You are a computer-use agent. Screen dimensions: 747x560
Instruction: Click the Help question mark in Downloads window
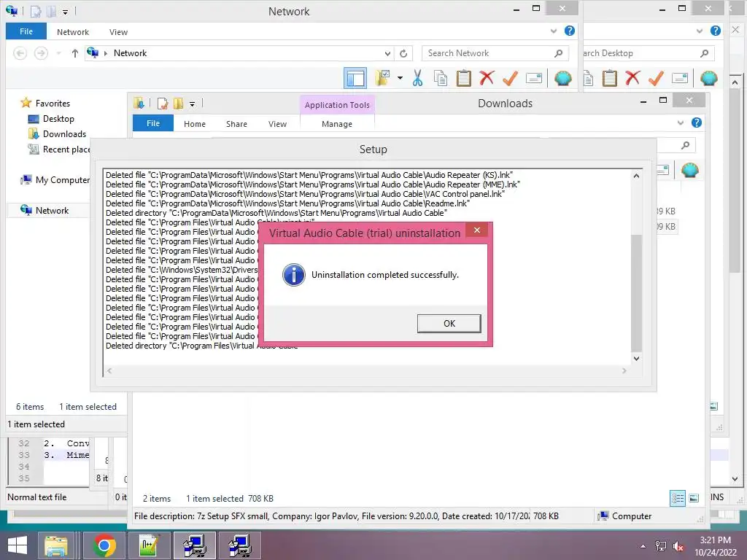click(x=697, y=122)
